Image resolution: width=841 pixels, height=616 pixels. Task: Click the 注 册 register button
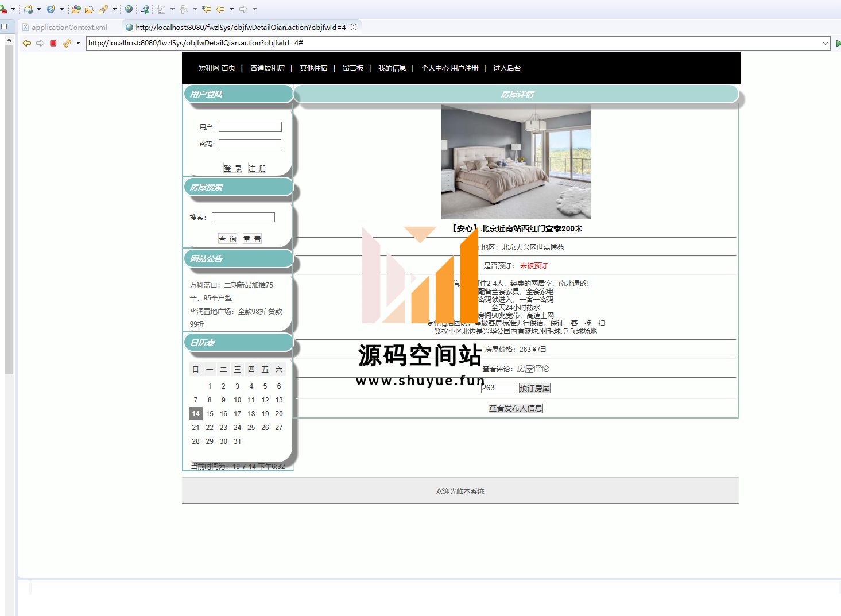257,168
